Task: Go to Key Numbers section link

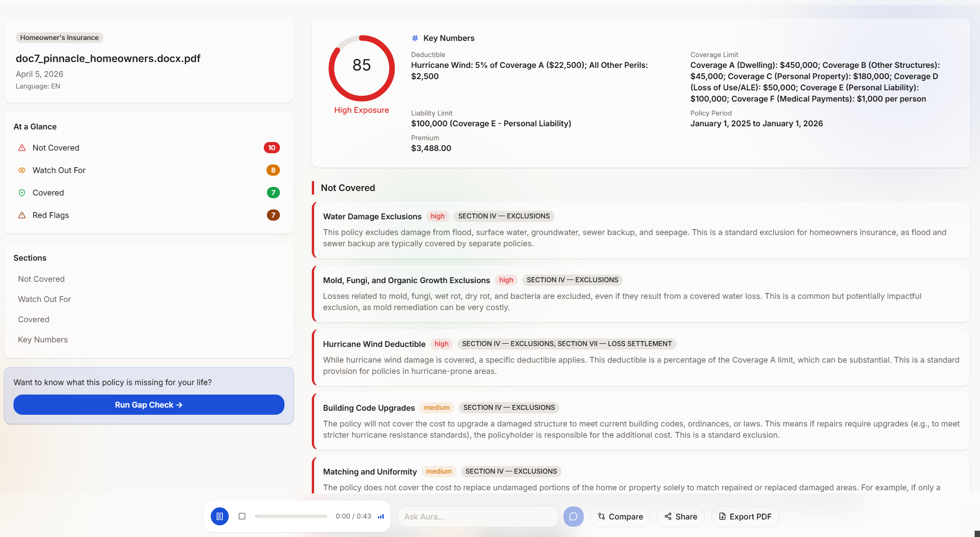Action: coord(43,340)
